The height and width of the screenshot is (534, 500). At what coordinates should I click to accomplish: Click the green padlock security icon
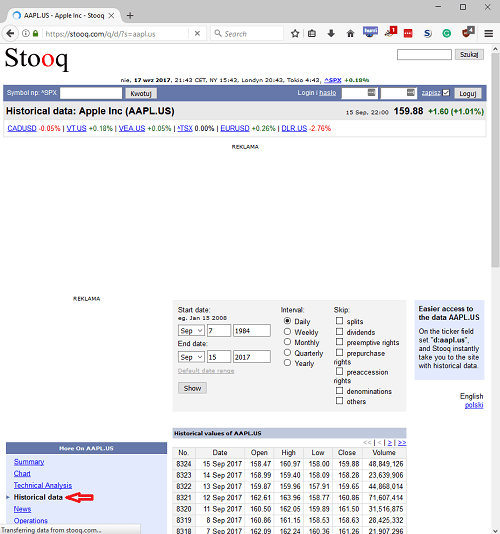click(35, 33)
